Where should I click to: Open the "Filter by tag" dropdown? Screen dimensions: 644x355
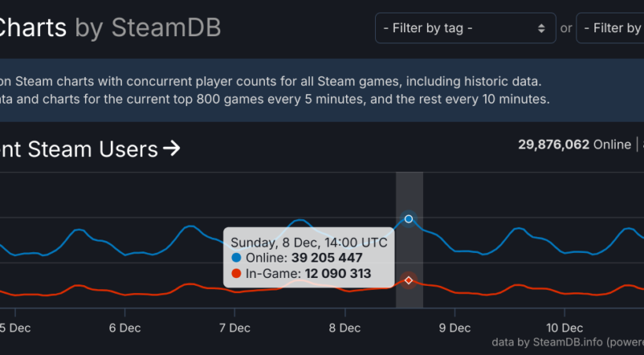465,28
